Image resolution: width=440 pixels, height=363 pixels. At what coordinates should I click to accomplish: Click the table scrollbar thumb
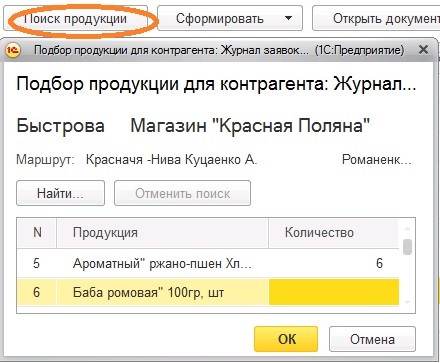pyautogui.click(x=407, y=247)
